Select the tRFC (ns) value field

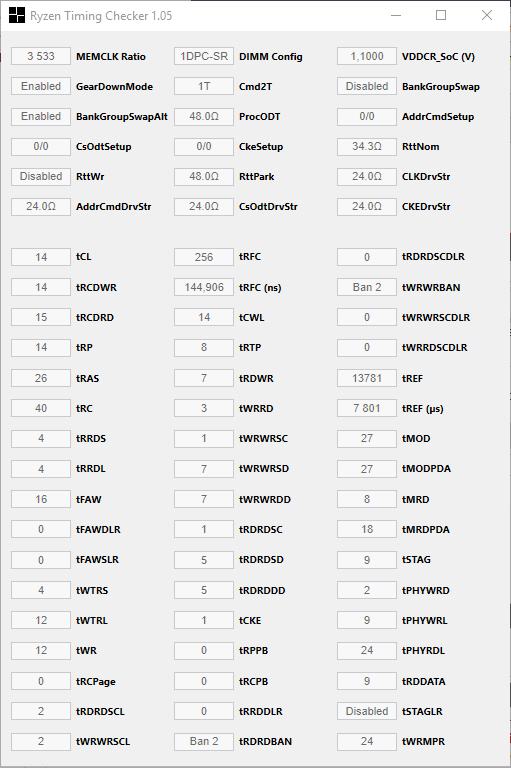pyautogui.click(x=204, y=287)
